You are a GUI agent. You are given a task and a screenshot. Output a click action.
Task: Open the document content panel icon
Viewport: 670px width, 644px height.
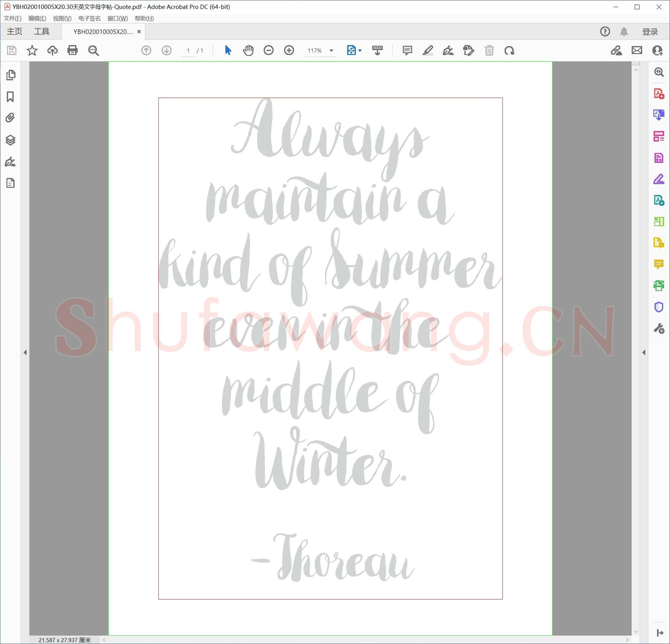point(10,183)
